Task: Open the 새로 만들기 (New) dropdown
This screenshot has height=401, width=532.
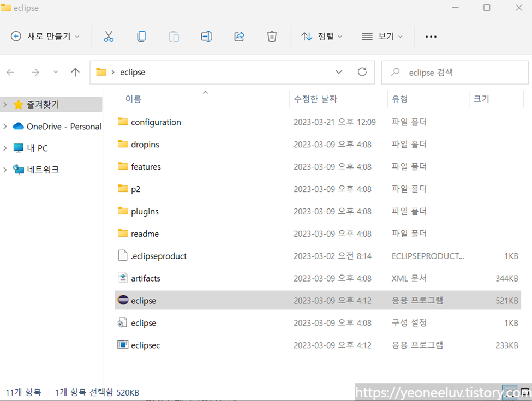Action: (x=45, y=37)
